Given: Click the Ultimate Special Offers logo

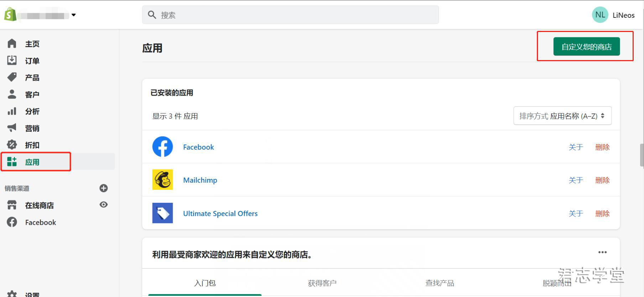Looking at the screenshot, I should (x=163, y=213).
